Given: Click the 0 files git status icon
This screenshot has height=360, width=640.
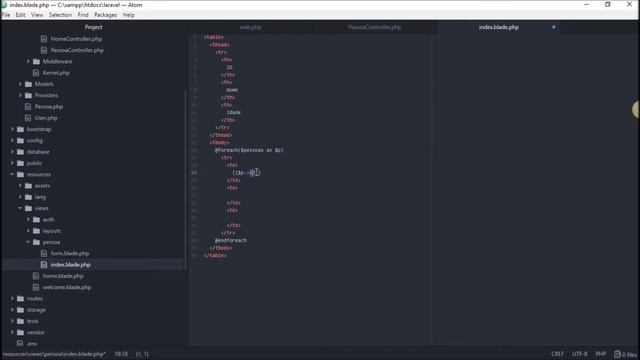Looking at the screenshot, I should (618, 354).
